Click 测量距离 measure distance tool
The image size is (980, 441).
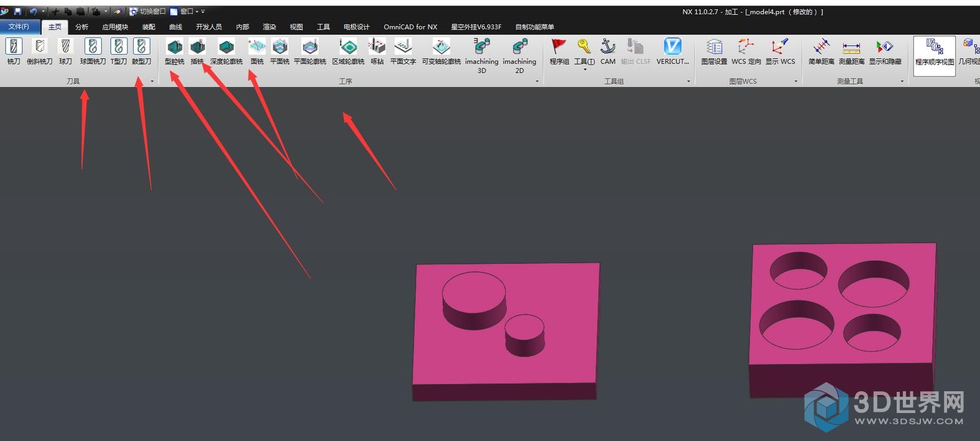click(x=851, y=51)
